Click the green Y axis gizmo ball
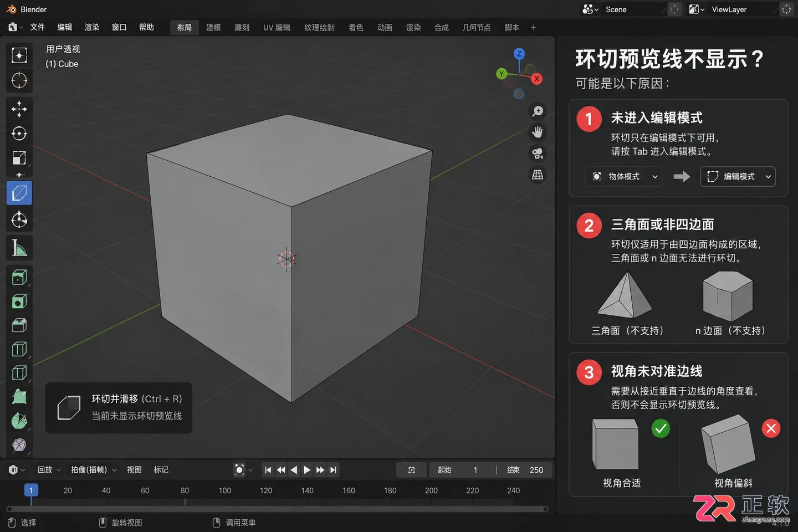Image resolution: width=798 pixels, height=532 pixels. coord(502,74)
